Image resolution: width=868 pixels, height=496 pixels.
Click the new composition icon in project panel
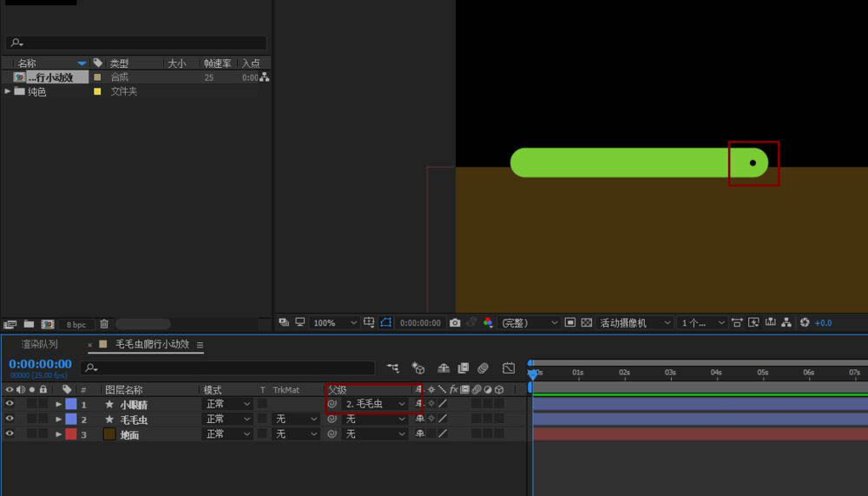click(x=48, y=324)
